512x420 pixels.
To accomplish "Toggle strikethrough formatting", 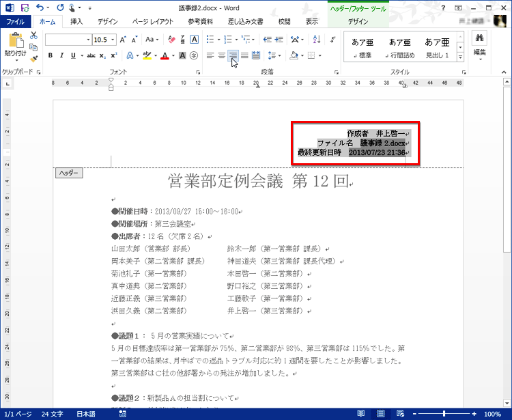I will point(91,56).
